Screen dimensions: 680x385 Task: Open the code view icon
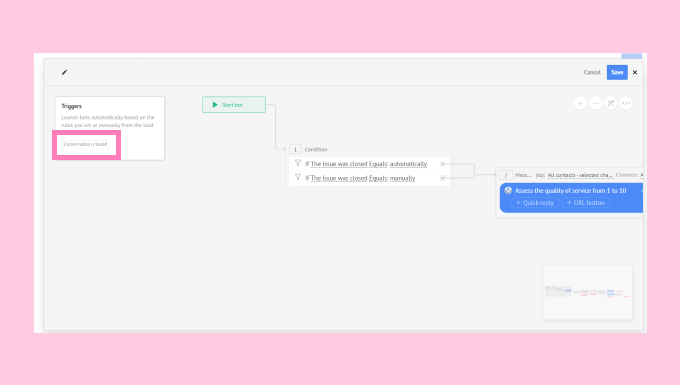[x=626, y=103]
